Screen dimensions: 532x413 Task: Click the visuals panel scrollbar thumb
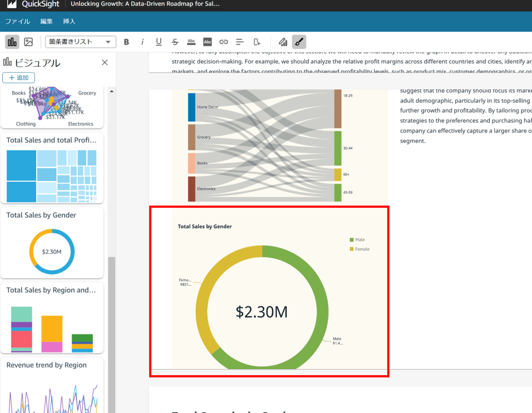[x=112, y=335]
